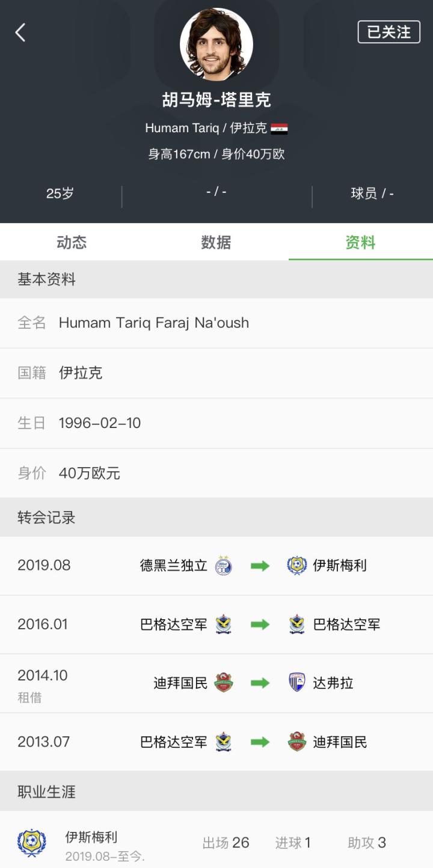Switch to the 动态 tab

(72, 242)
